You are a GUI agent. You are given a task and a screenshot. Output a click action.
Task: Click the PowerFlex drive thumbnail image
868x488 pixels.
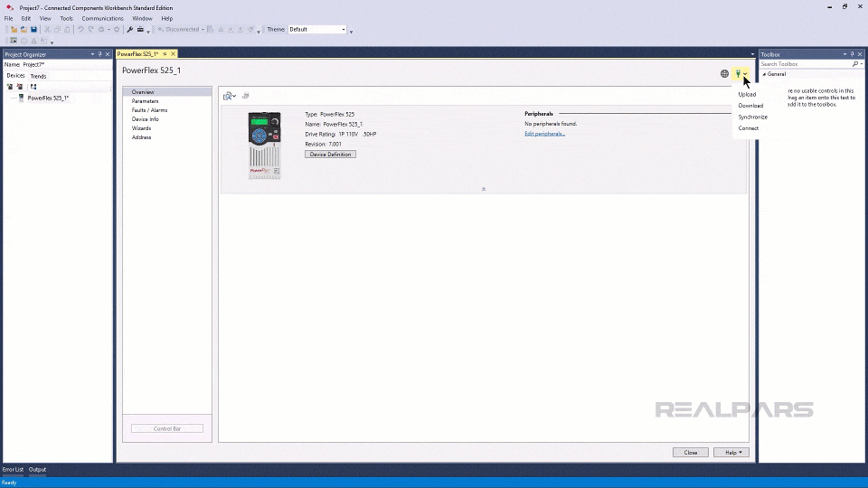pos(265,145)
